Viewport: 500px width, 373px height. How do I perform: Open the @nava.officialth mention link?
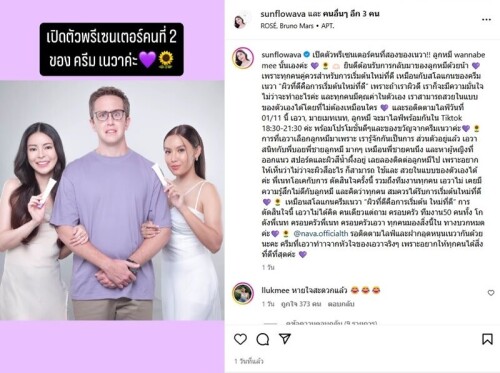tap(321, 233)
